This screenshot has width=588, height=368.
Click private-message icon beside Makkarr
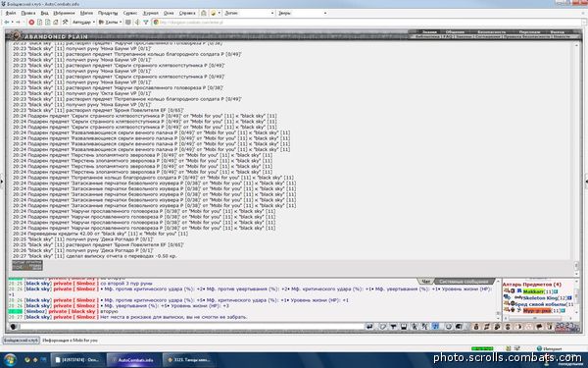point(507,291)
